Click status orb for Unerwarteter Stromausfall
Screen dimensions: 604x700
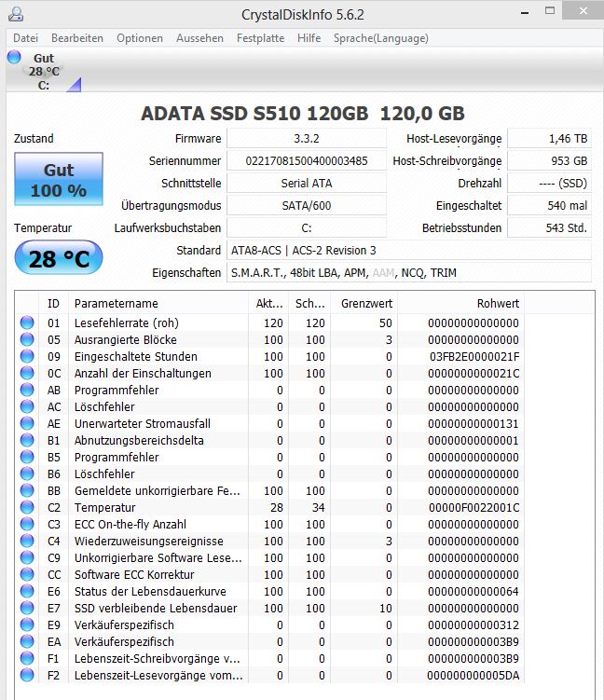coord(27,423)
